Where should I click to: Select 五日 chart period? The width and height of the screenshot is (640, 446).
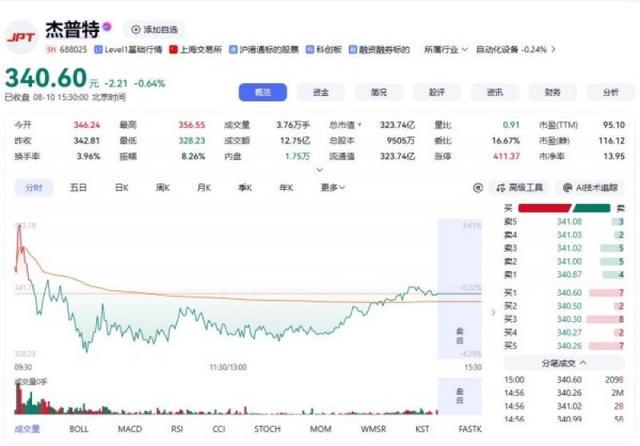(78, 188)
